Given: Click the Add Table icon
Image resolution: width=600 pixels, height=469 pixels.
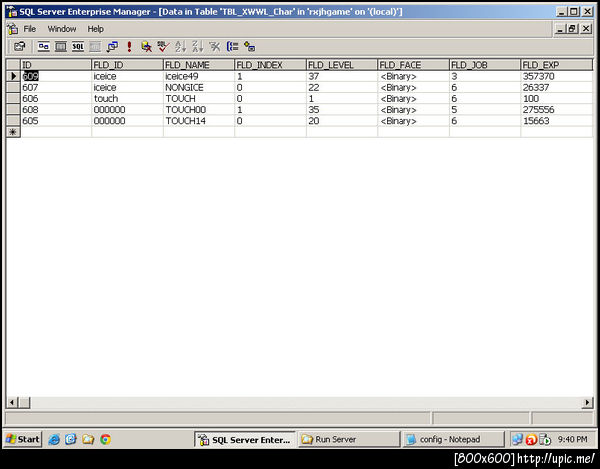Looking at the screenshot, I should coord(249,47).
